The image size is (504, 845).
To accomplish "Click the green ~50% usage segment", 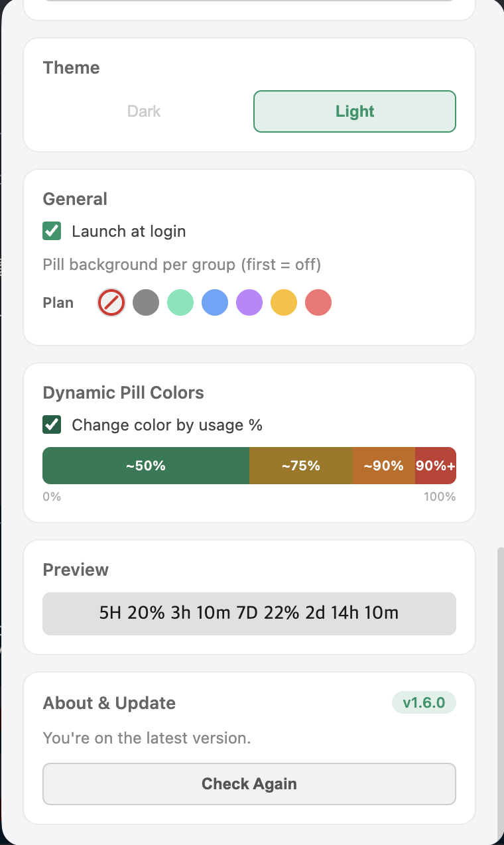I will pyautogui.click(x=146, y=466).
